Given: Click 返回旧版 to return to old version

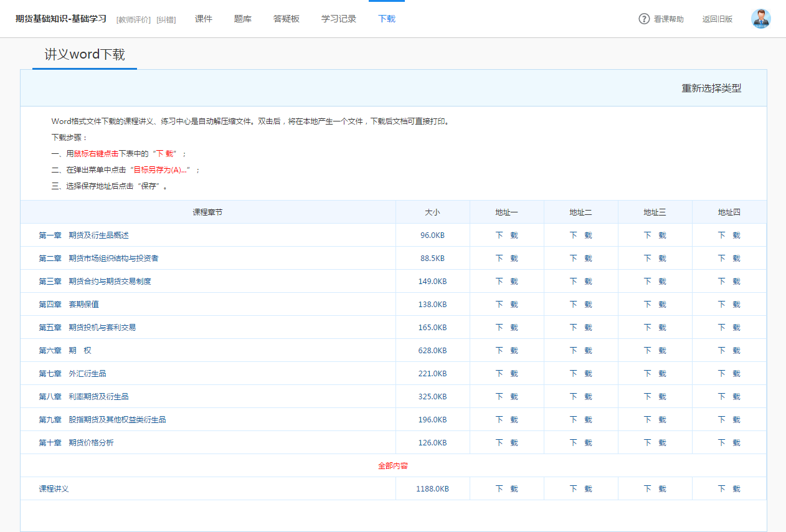Looking at the screenshot, I should click(x=717, y=19).
